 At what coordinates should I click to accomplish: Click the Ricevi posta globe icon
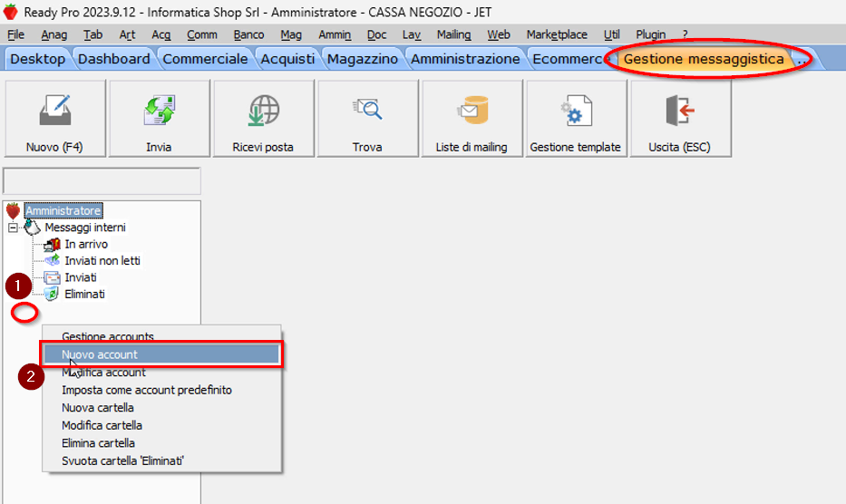point(263,110)
